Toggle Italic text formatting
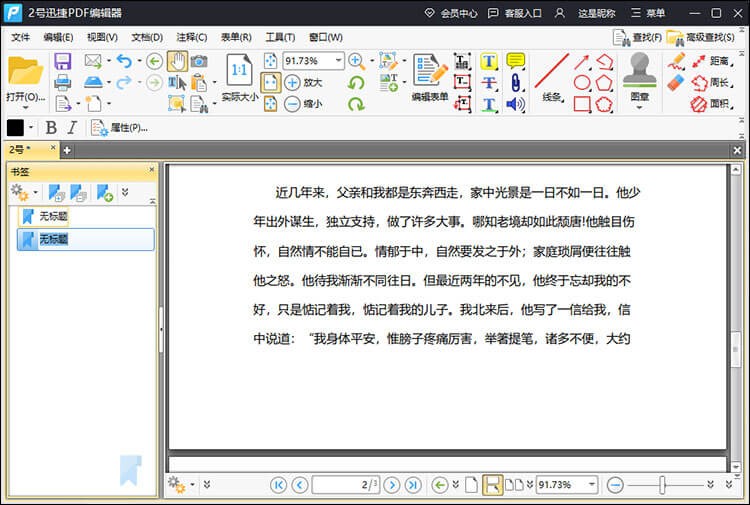Image resolution: width=750 pixels, height=505 pixels. [x=73, y=128]
